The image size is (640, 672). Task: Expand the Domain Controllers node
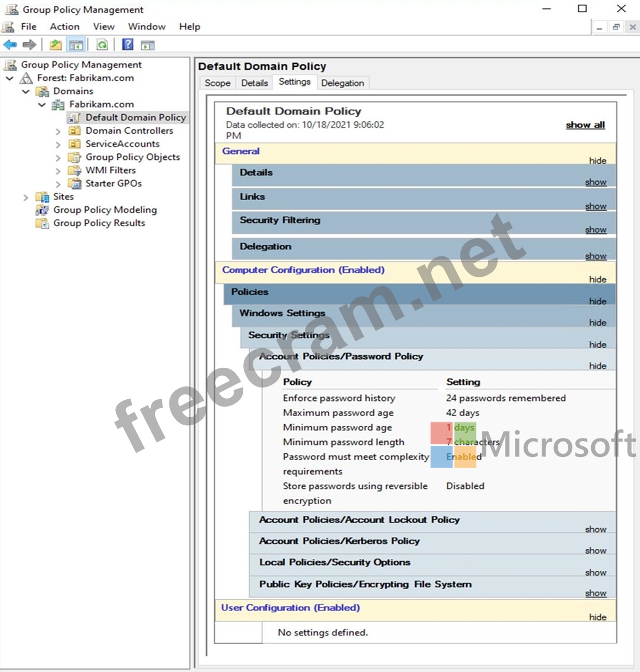(x=58, y=131)
